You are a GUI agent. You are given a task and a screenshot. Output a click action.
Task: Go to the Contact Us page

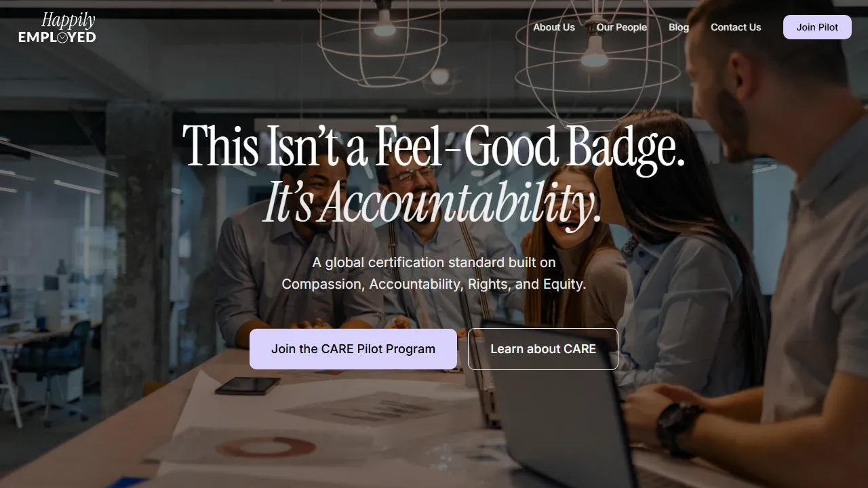[736, 27]
